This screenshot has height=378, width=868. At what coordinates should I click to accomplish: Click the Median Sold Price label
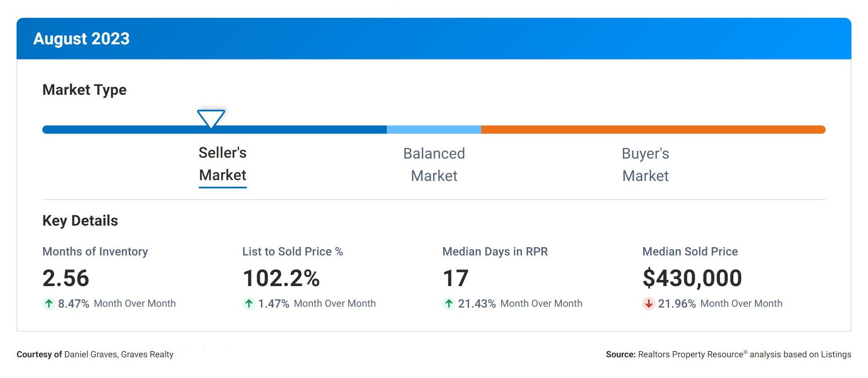coord(690,252)
